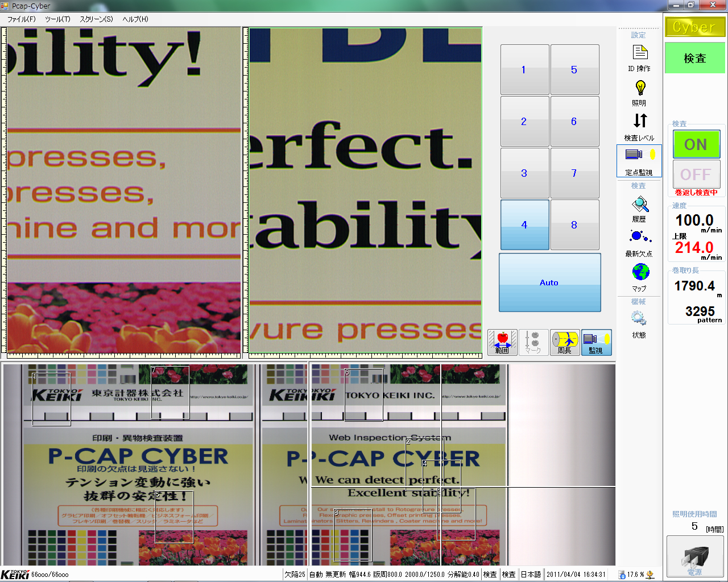Open the ファイル(F) menu
This screenshot has height=582, width=728.
coord(21,19)
